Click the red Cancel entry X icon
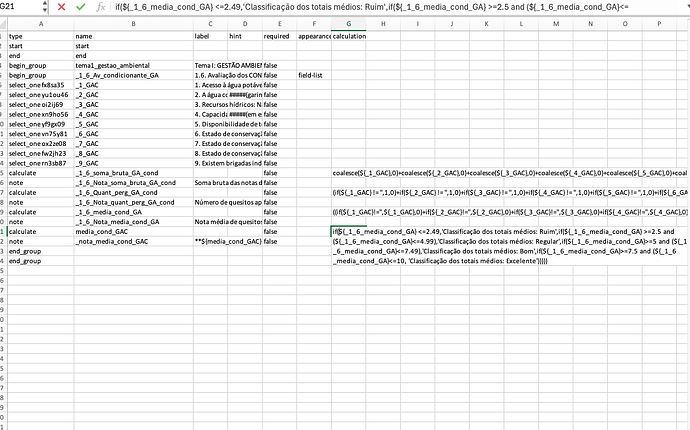Image resolution: width=690 pixels, height=430 pixels. pyautogui.click(x=61, y=7)
